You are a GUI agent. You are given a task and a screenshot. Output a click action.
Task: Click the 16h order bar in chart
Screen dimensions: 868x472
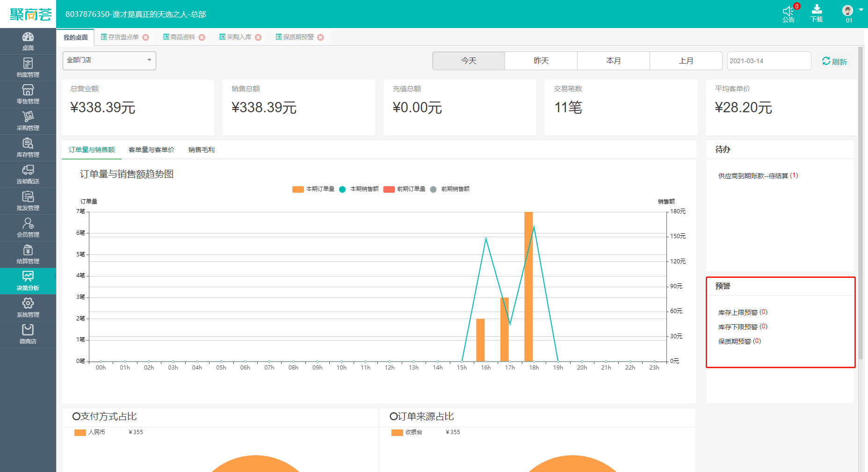(x=480, y=340)
